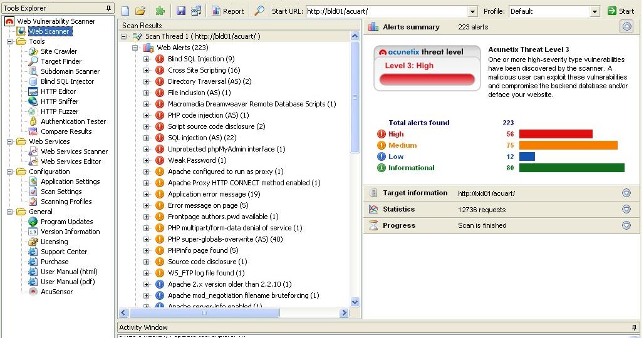Open saved scan with folder icon
This screenshot has height=338, width=644.
tap(140, 11)
